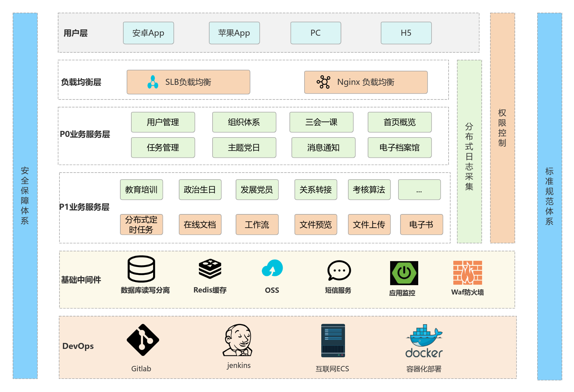This screenshot has height=392, width=574.
Task: Click the 工作流 box
Action: (257, 225)
